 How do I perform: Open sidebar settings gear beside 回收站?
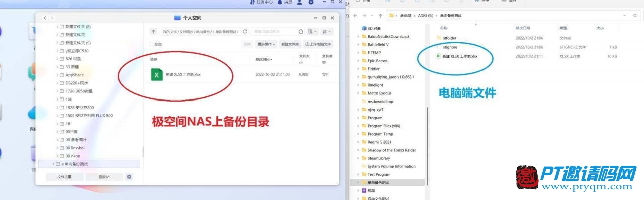click(x=129, y=177)
